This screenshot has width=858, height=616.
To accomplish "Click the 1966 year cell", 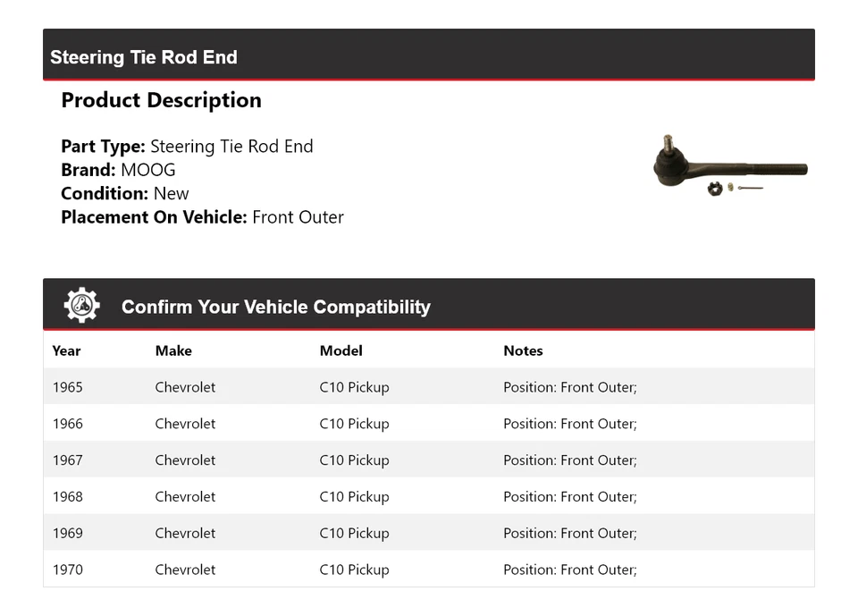I will (x=67, y=424).
